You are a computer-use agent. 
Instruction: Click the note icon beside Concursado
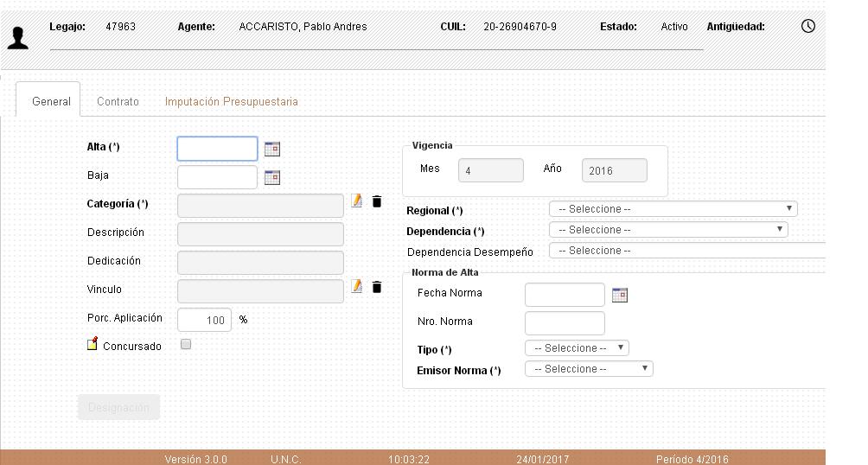tap(93, 345)
